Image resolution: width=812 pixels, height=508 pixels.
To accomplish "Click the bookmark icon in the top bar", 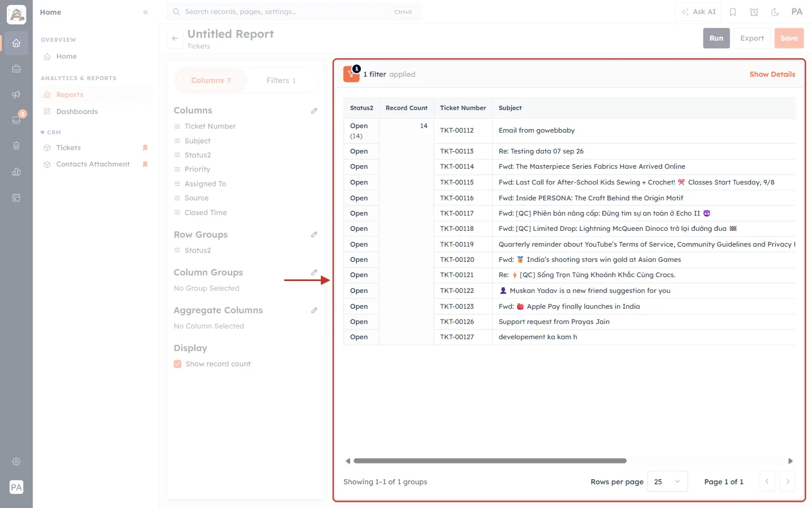I will [x=733, y=12].
